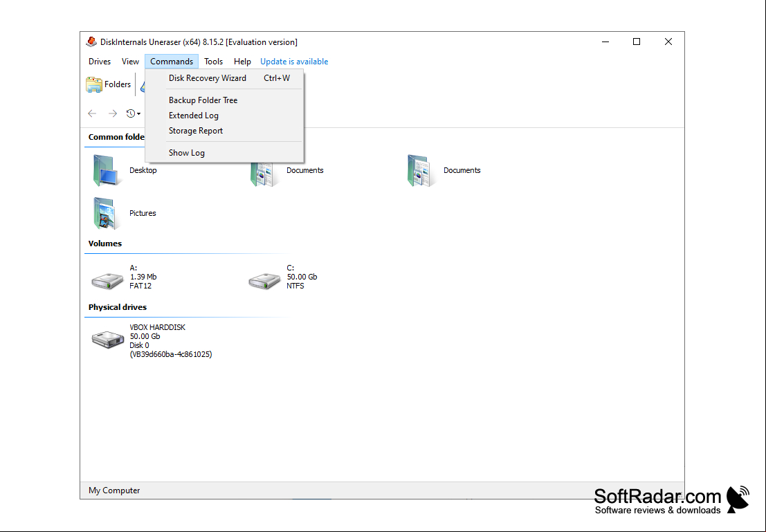The width and height of the screenshot is (766, 532).
Task: Open the View menu
Action: pyautogui.click(x=130, y=62)
